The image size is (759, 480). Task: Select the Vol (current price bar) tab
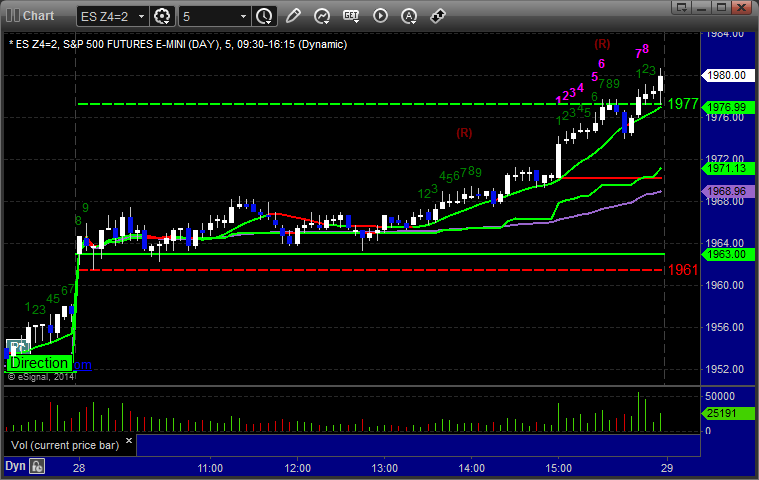tap(65, 445)
